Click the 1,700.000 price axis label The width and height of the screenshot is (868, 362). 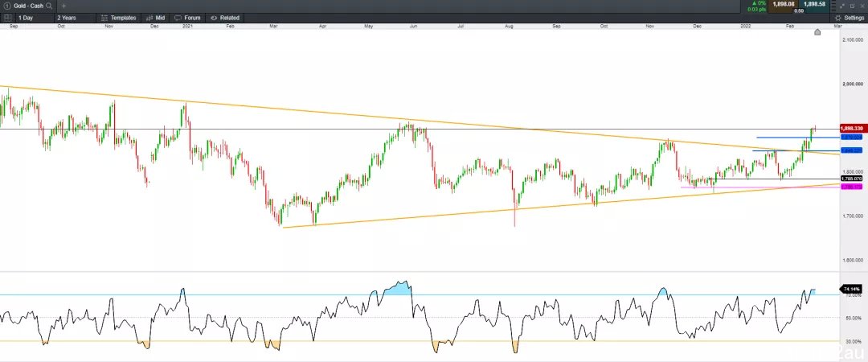click(x=852, y=216)
